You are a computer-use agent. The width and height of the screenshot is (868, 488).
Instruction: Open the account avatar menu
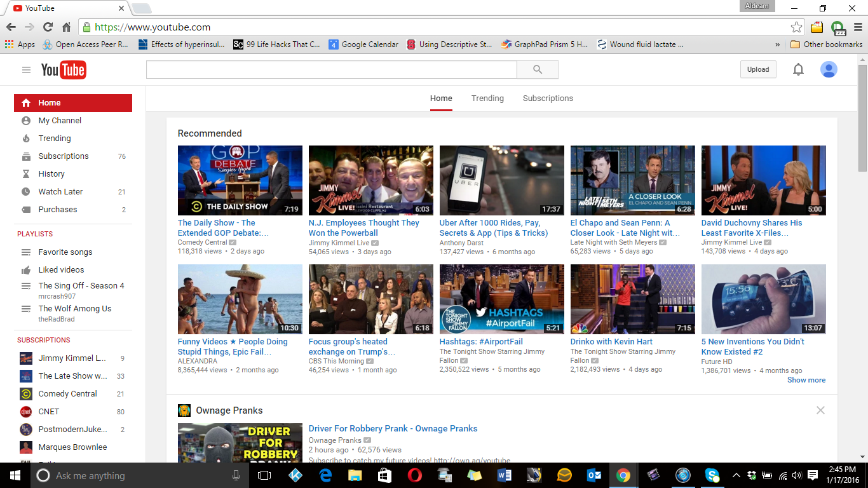point(828,70)
